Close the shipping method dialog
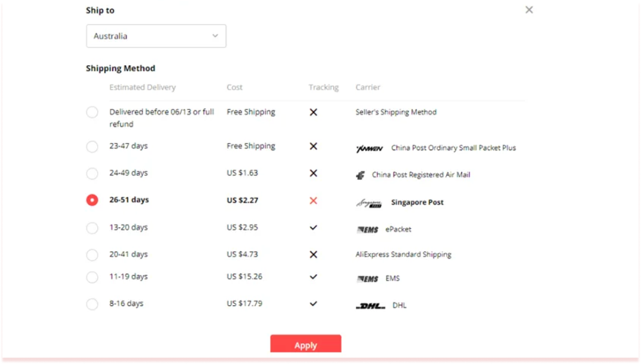The image size is (641, 364). pyautogui.click(x=529, y=10)
